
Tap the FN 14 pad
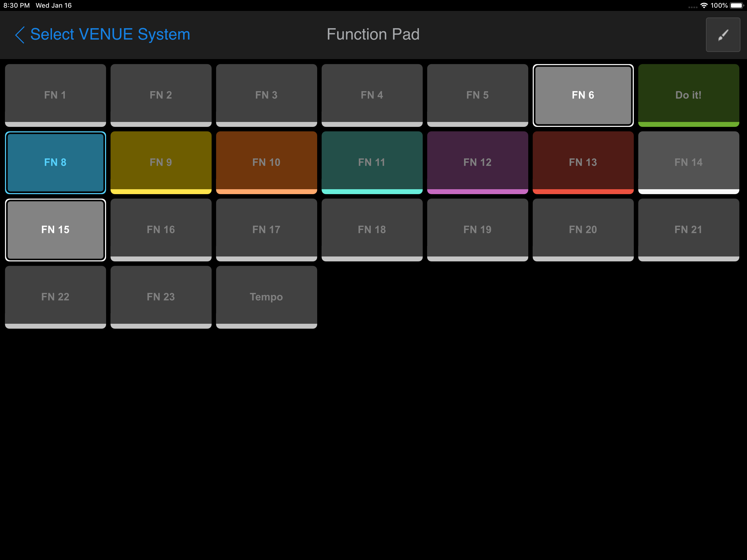pyautogui.click(x=688, y=162)
